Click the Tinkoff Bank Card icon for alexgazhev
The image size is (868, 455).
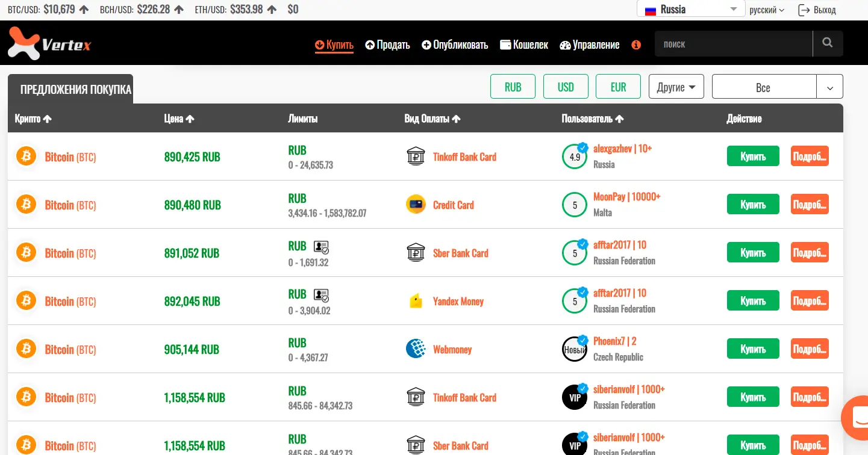click(x=416, y=156)
